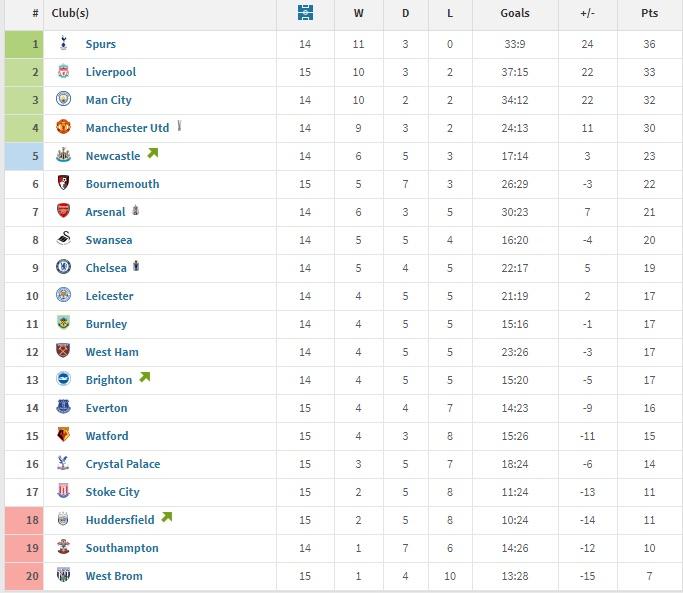Click the trophy icon next to Manchester Utd
The height and width of the screenshot is (593, 683).
tap(179, 126)
